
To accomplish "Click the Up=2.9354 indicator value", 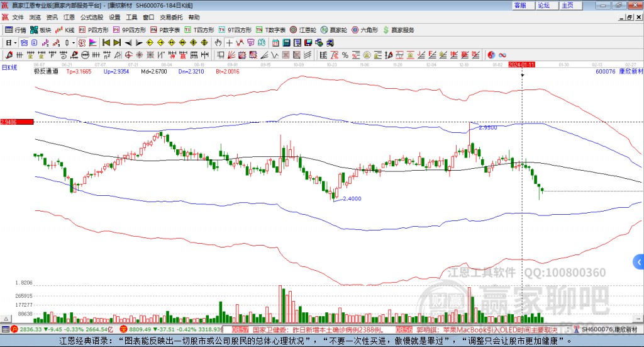I will (x=116, y=72).
